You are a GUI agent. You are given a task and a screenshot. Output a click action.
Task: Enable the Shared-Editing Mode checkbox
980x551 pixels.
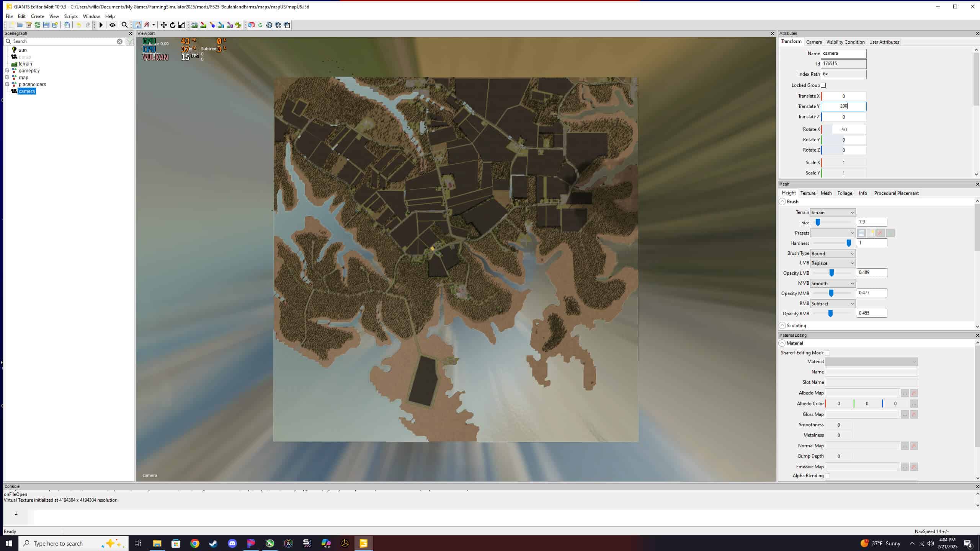tap(827, 353)
